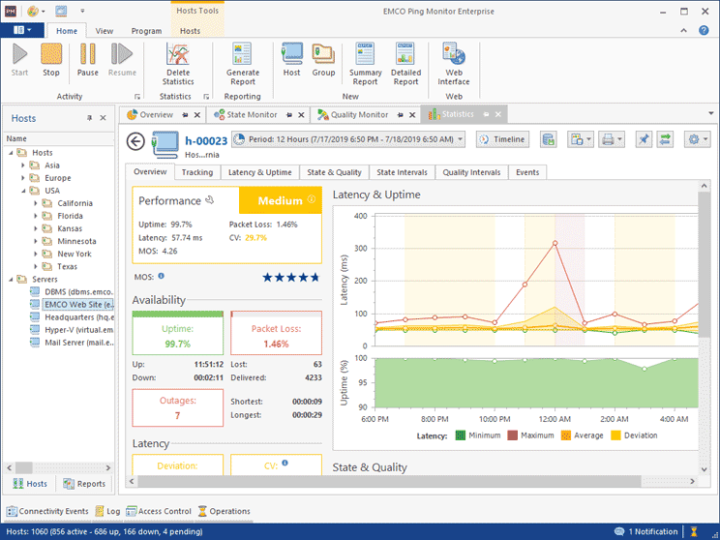Open the State Intervals subtab

[x=402, y=172]
